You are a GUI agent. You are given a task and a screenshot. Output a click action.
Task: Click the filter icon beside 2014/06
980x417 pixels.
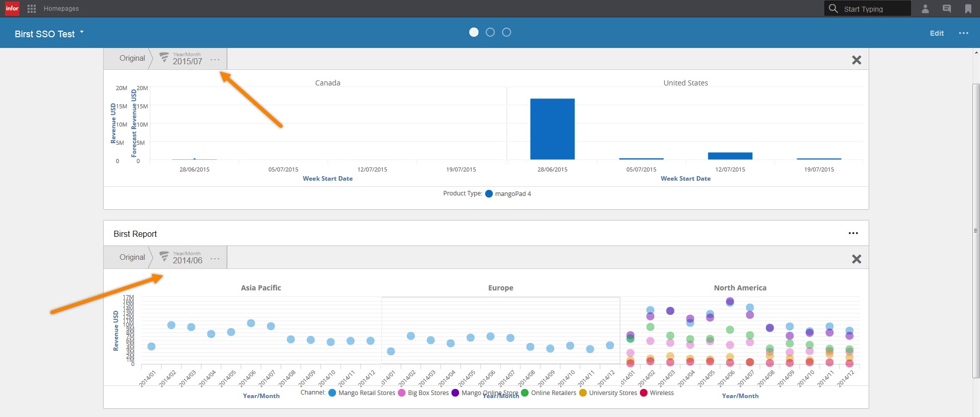(164, 257)
